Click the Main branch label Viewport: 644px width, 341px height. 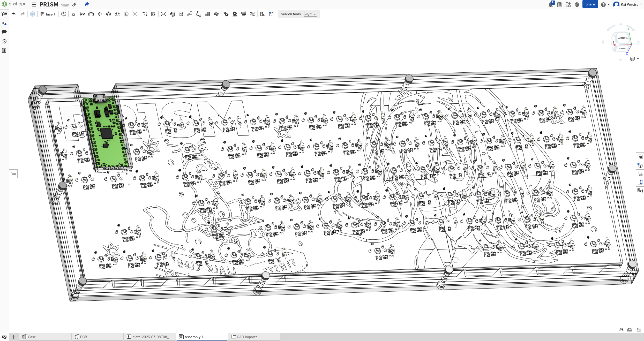65,5
